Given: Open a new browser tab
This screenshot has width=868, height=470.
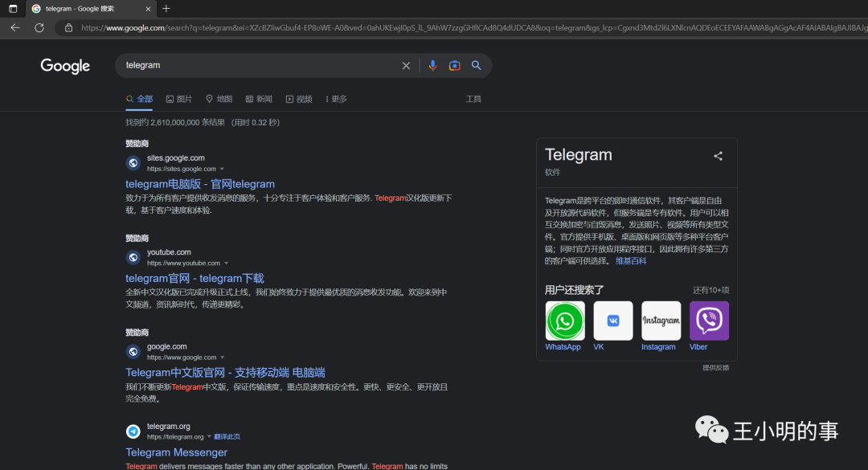Looking at the screenshot, I should pyautogui.click(x=166, y=9).
